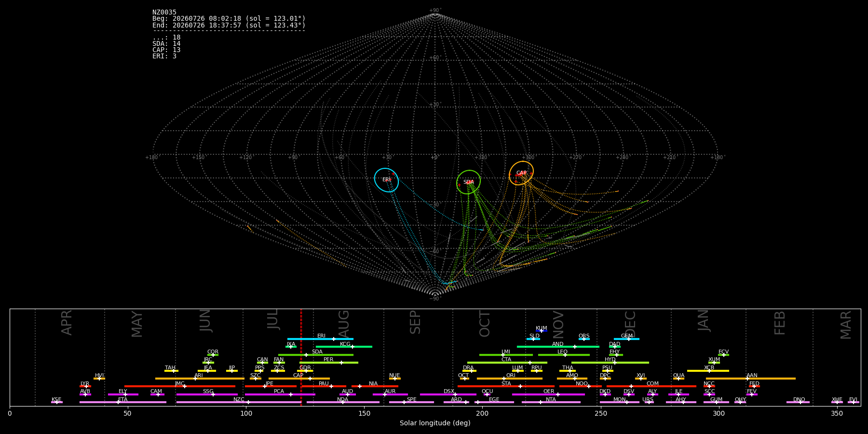The image size is (868, 434).
Task: Click the 'End: 20260726 18:37:57' line
Action: 229,25
